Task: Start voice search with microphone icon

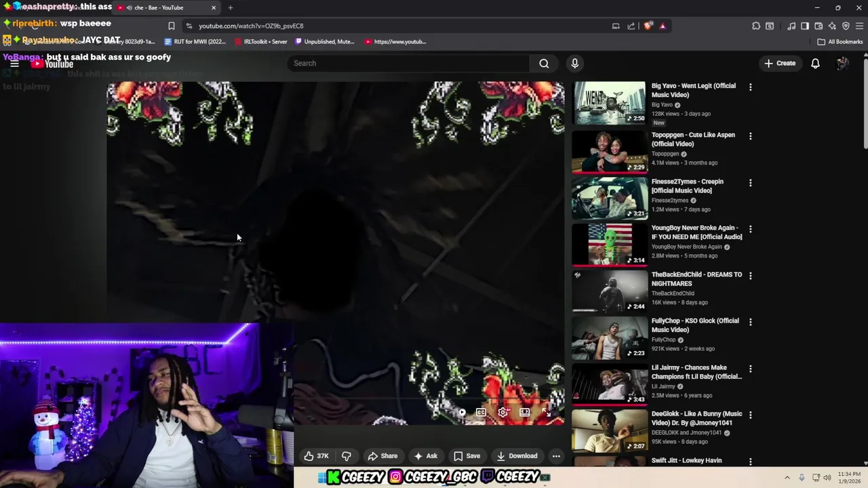Action: (574, 63)
